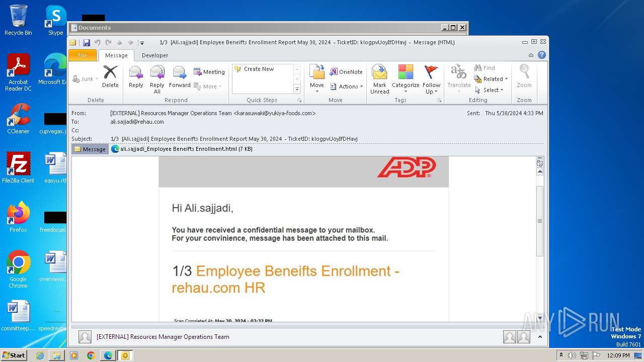Show hidden tray icons arrow
The height and width of the screenshot is (362, 644).
click(561, 355)
